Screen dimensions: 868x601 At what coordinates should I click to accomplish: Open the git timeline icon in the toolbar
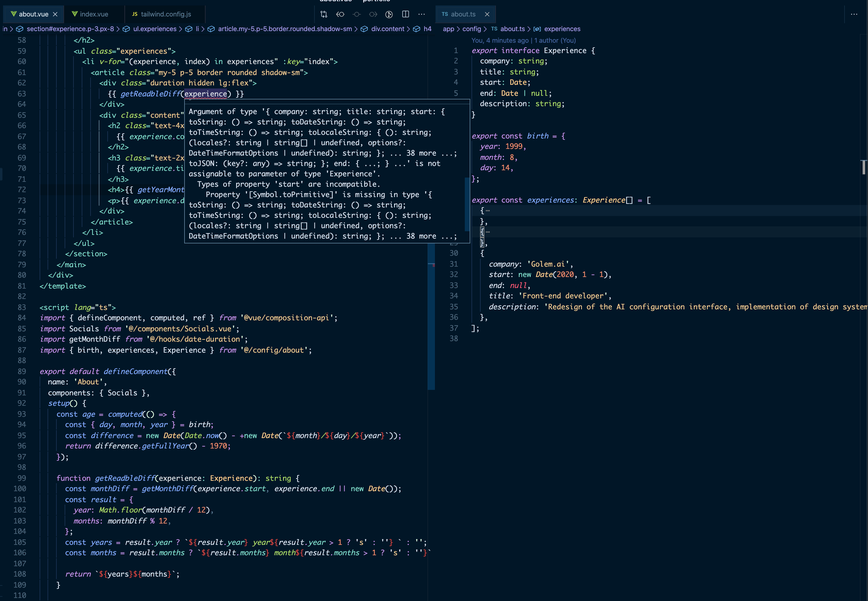pyautogui.click(x=389, y=14)
